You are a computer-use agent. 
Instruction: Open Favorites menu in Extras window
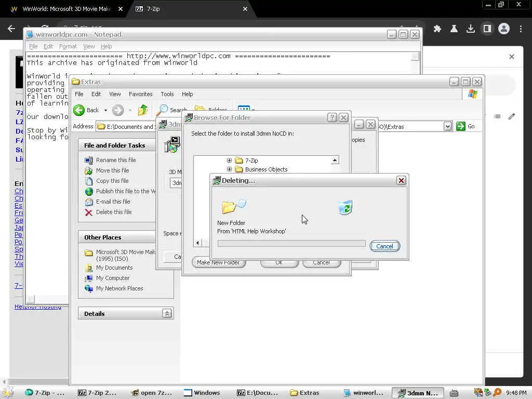tap(140, 94)
